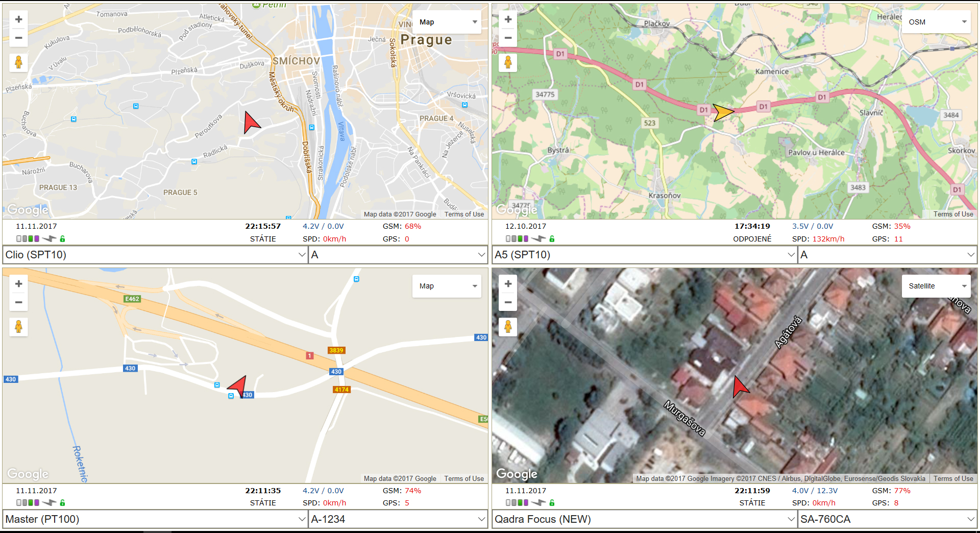This screenshot has height=533, width=980.
Task: Open the Map type dropdown on Clio panel
Action: pyautogui.click(x=447, y=22)
